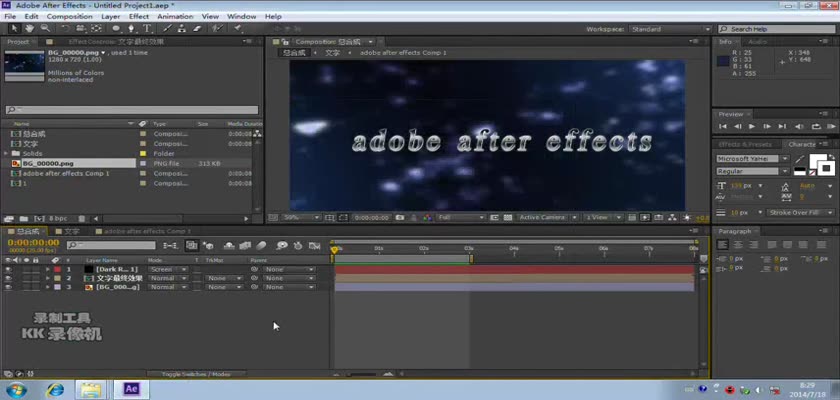Take a snapshot in the viewer

point(400,217)
